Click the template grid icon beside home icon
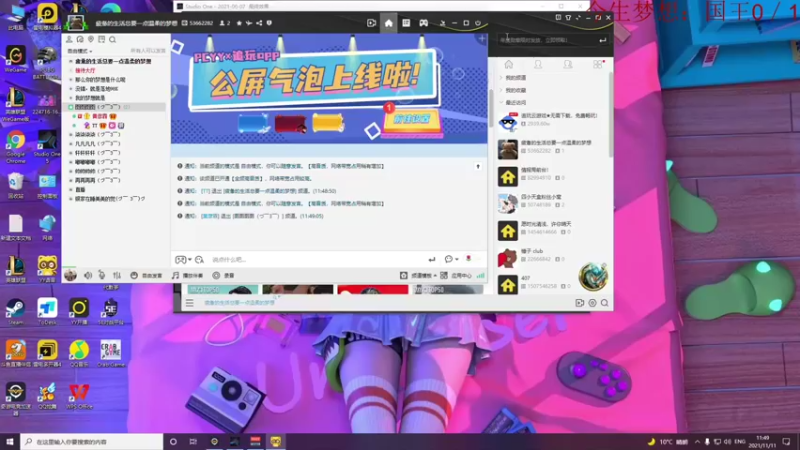Viewport: 800px width, 450px height. pos(406,23)
